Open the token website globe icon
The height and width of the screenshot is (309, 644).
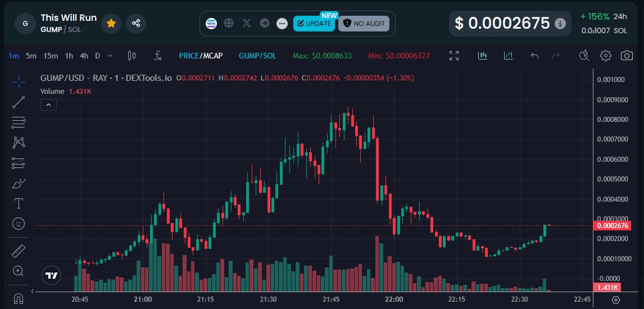(229, 24)
